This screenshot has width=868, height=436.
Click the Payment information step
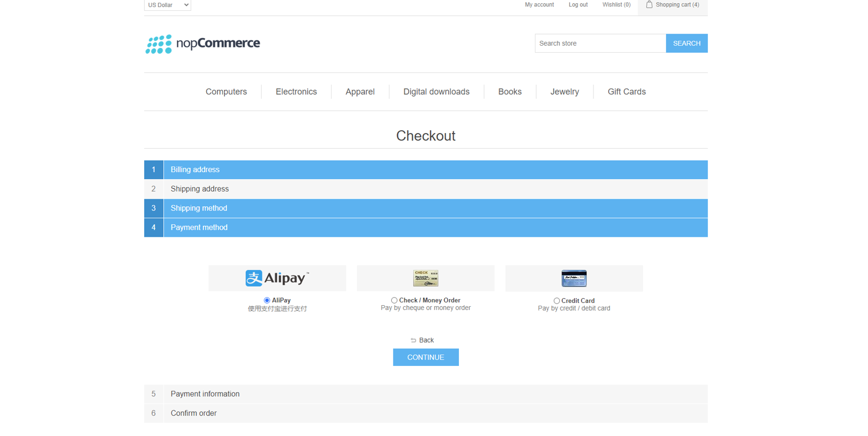[426, 394]
